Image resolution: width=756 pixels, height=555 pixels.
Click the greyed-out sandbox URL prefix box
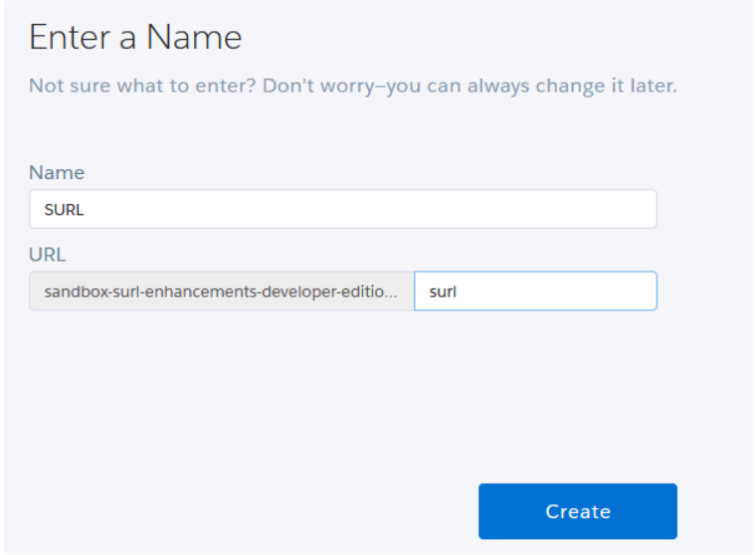pos(221,291)
